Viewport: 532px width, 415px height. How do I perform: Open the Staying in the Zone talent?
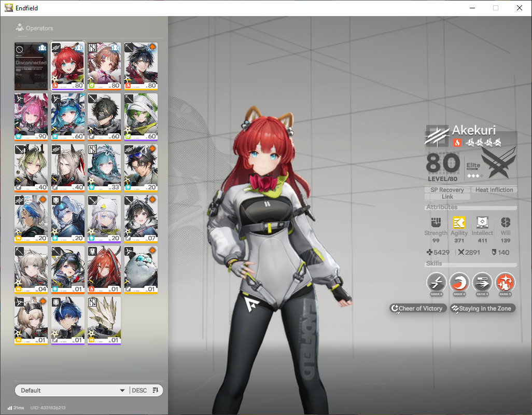[x=482, y=309]
